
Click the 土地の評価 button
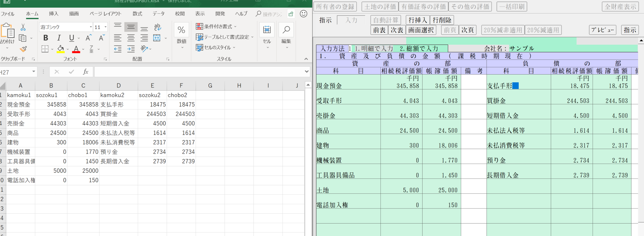pos(380,6)
